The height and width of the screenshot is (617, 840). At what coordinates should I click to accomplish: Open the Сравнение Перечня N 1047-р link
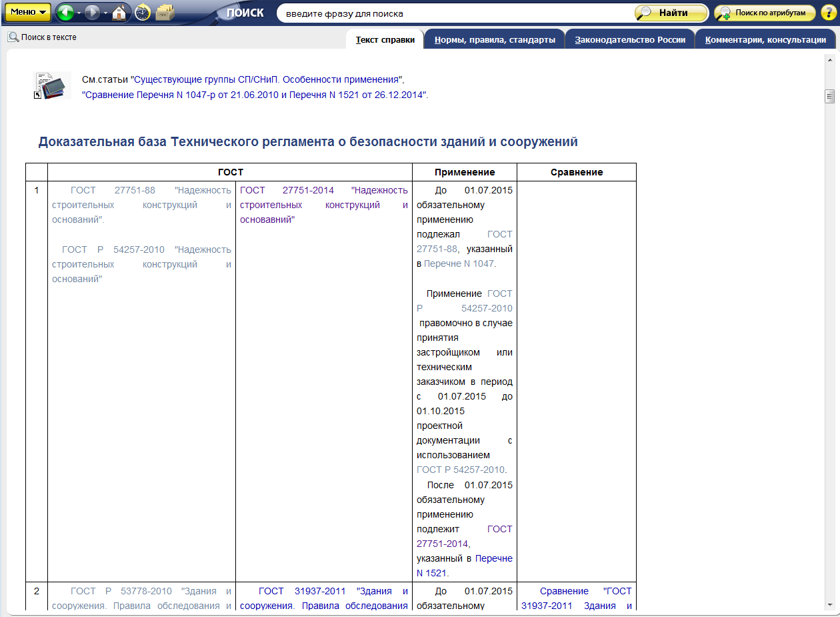point(253,95)
